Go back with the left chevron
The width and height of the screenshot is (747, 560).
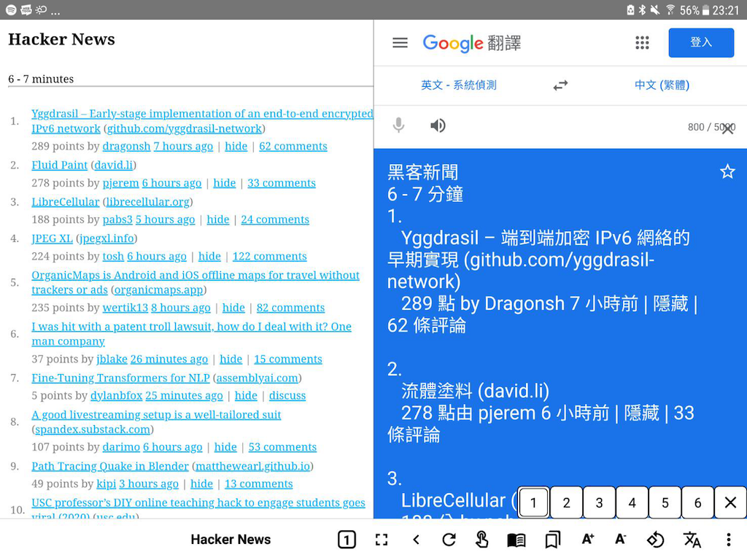416,540
